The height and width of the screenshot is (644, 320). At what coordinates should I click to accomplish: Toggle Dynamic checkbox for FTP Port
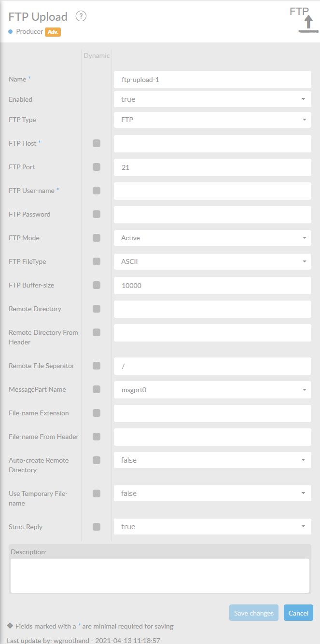coord(97,167)
